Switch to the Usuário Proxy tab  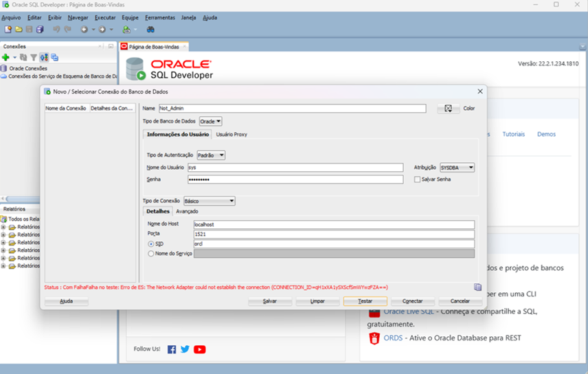[x=231, y=135]
